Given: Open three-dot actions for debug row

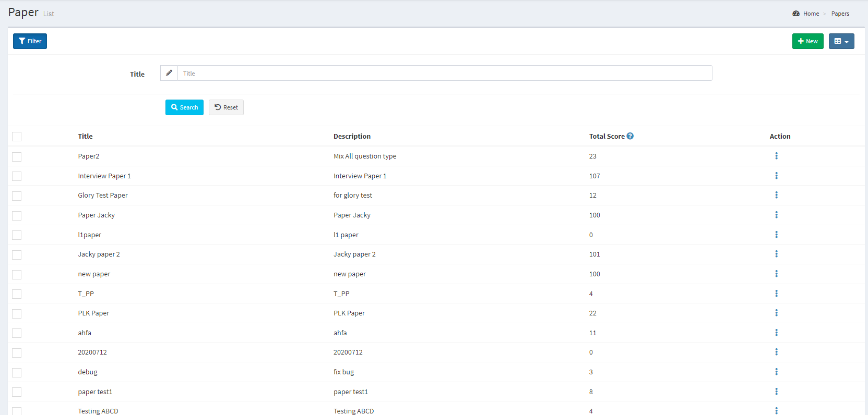Looking at the screenshot, I should 776,372.
